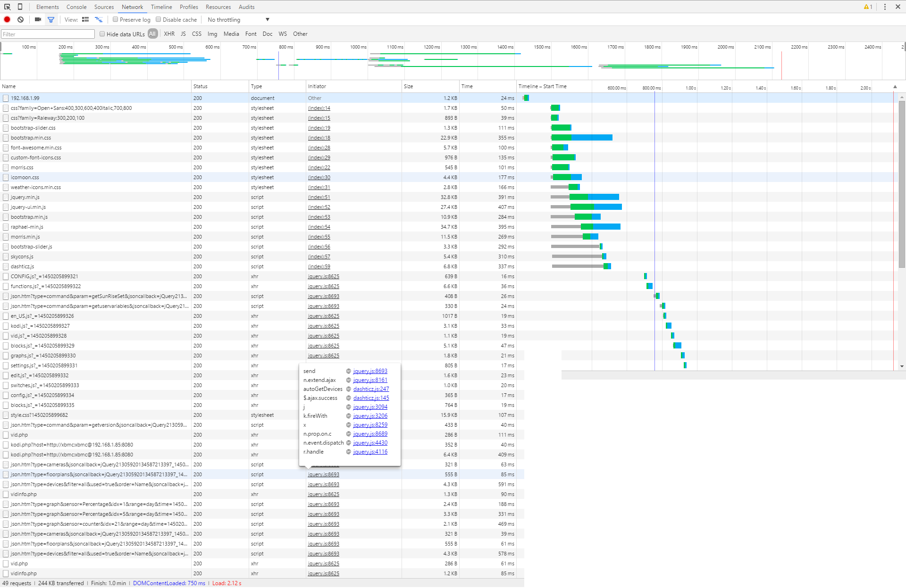The height and width of the screenshot is (588, 906).
Task: Filter requests by JS
Action: click(x=183, y=34)
